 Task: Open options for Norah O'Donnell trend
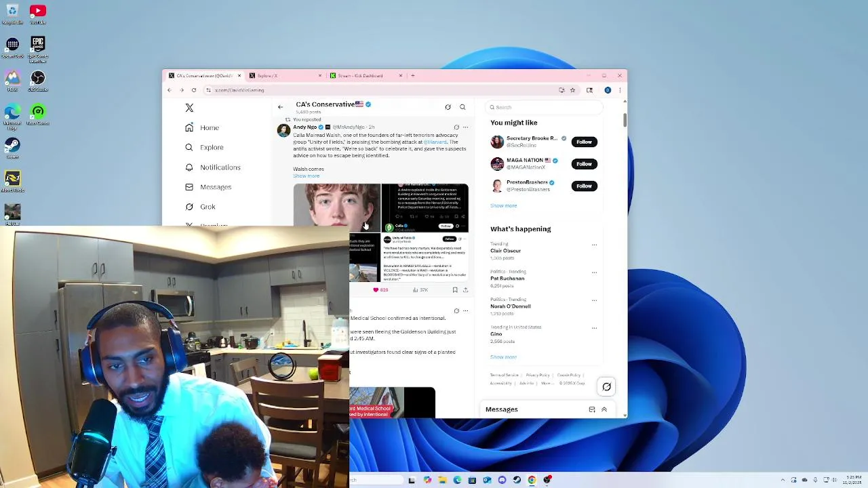(594, 300)
